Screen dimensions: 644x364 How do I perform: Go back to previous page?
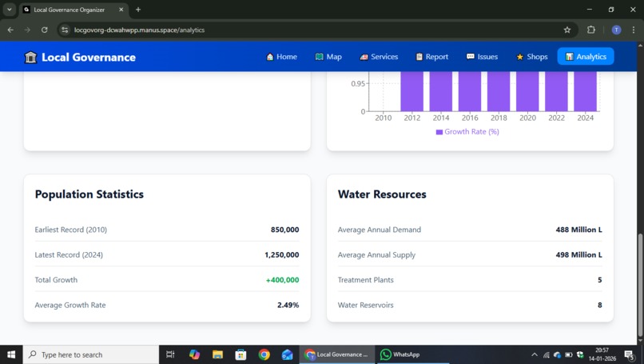pyautogui.click(x=10, y=30)
